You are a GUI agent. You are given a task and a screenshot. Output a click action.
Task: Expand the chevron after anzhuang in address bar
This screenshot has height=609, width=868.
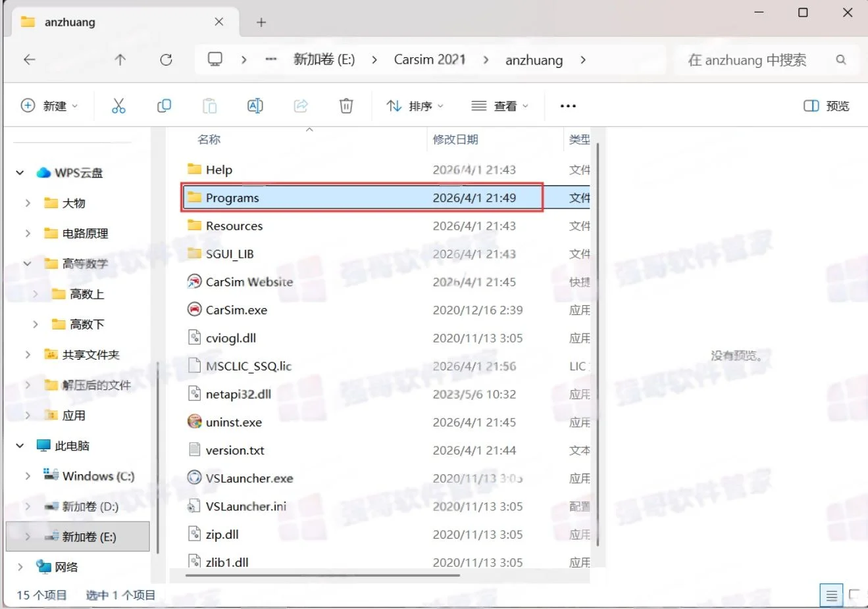[x=583, y=60]
